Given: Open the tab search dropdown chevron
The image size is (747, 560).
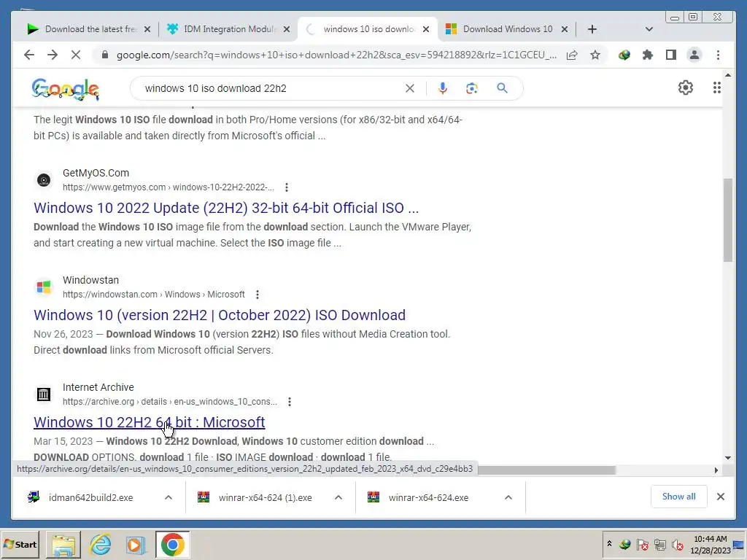Looking at the screenshot, I should coord(649,29).
